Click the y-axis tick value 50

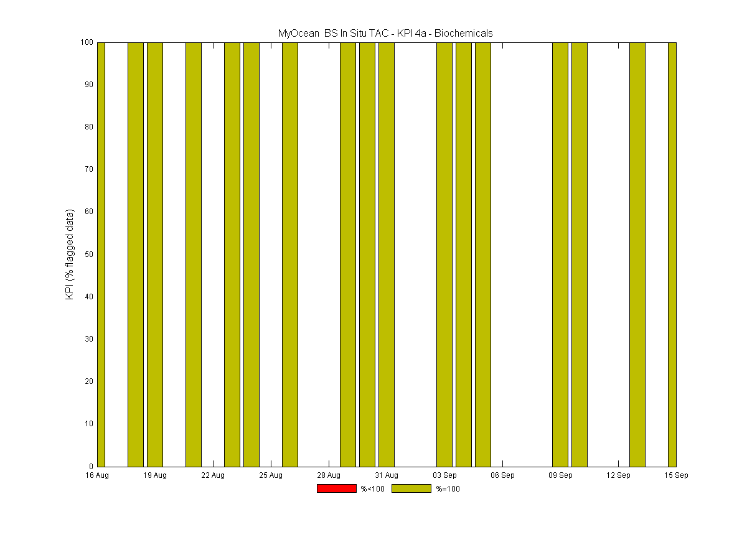tap(89, 254)
